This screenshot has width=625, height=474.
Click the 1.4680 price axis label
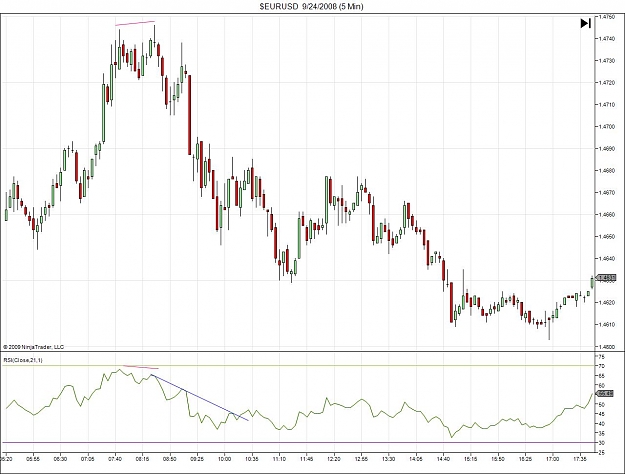tap(607, 171)
